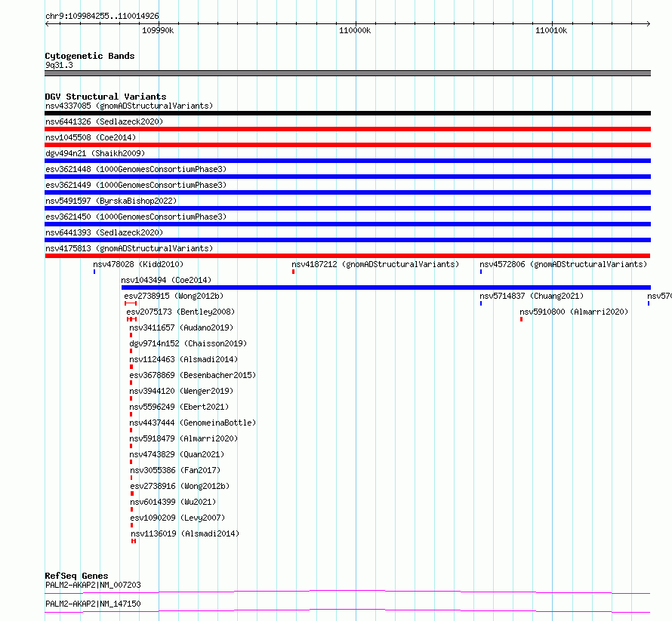Select dgv9714n152 (Chaisson2019) label

188,343
